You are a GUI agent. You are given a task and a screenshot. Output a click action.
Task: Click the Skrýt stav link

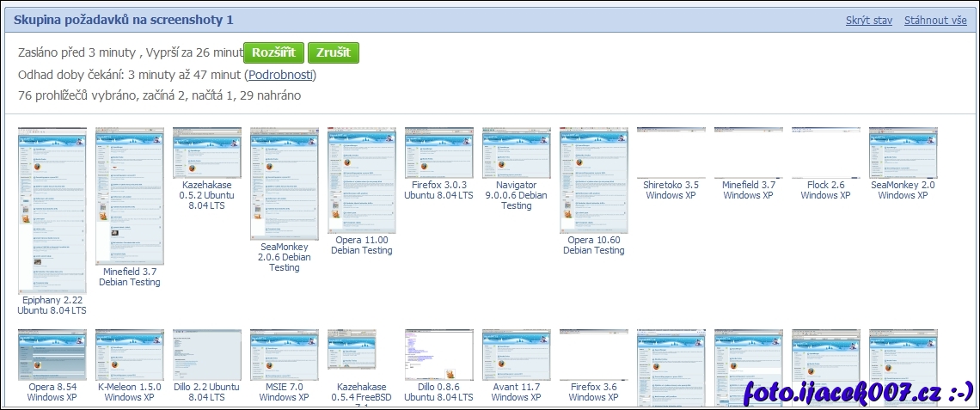click(868, 20)
